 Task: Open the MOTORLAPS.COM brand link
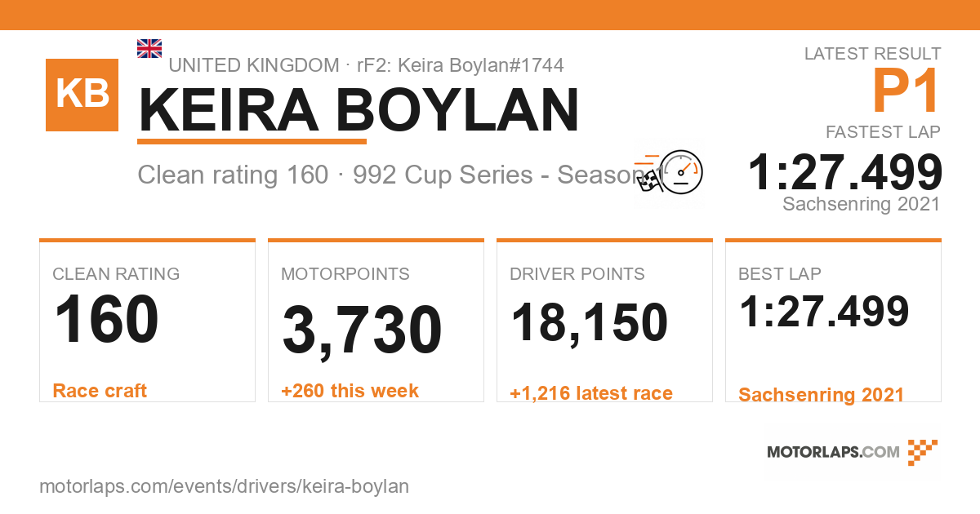[x=833, y=452]
